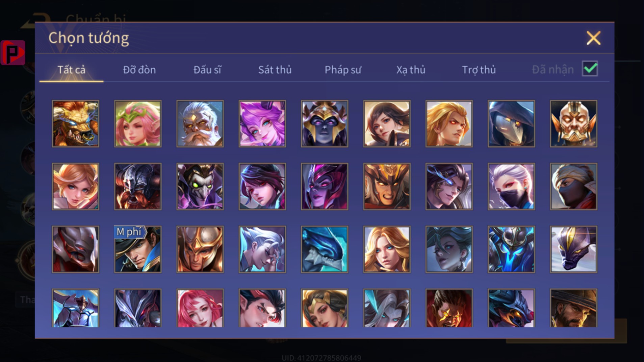
Task: Pick the pink-haired hero with green leaf crown
Action: tap(138, 124)
